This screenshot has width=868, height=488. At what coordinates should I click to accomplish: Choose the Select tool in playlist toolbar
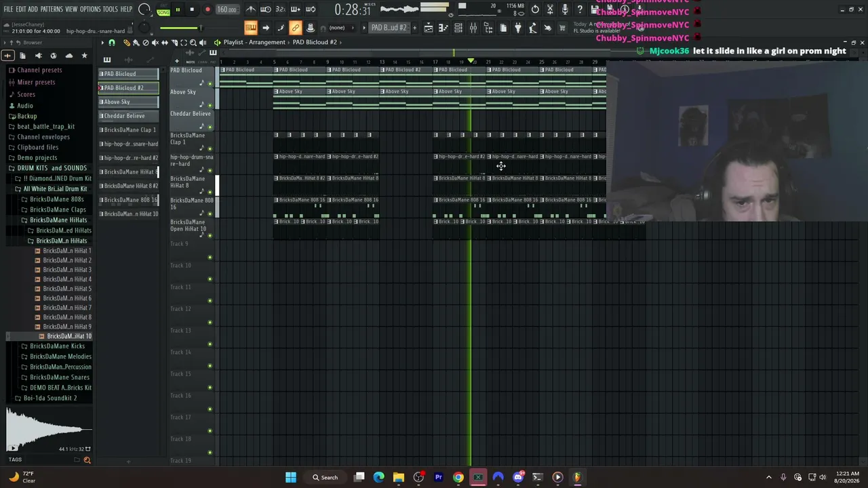point(184,42)
